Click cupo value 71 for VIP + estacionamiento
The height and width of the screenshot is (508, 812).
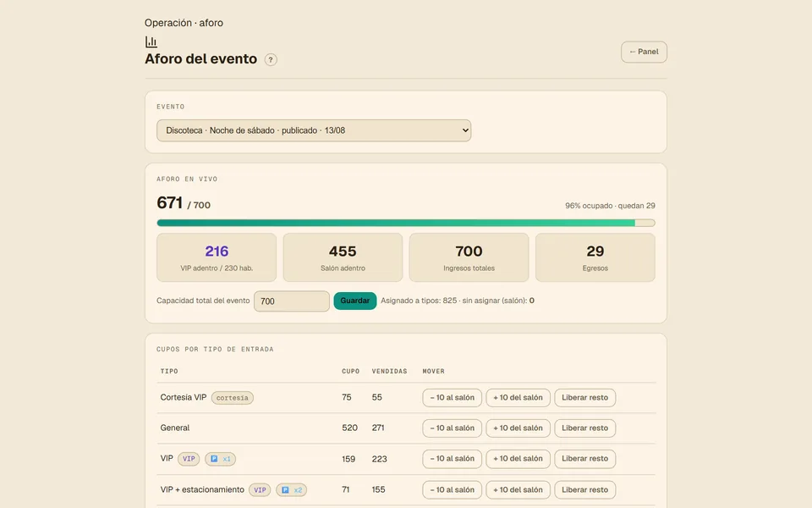[345, 490]
